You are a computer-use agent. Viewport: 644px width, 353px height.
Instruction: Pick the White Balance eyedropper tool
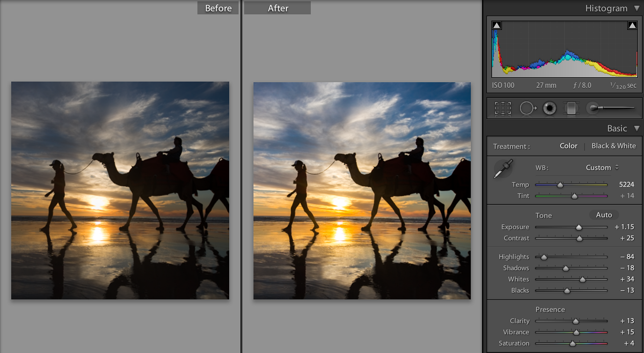click(x=503, y=168)
